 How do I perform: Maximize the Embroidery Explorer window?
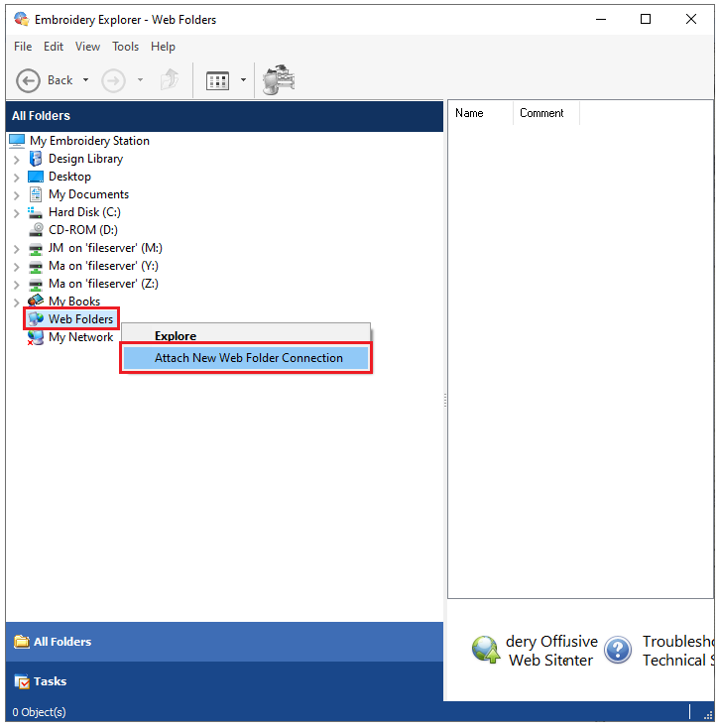tap(646, 19)
